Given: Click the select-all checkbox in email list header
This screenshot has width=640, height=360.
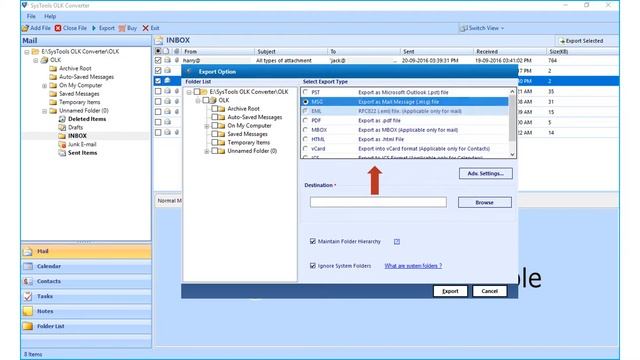Looking at the screenshot, I should (158, 51).
